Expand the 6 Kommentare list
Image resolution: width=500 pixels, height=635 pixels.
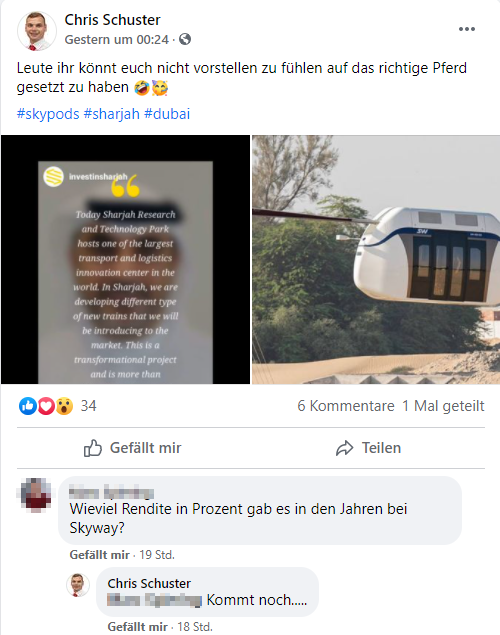[346, 406]
